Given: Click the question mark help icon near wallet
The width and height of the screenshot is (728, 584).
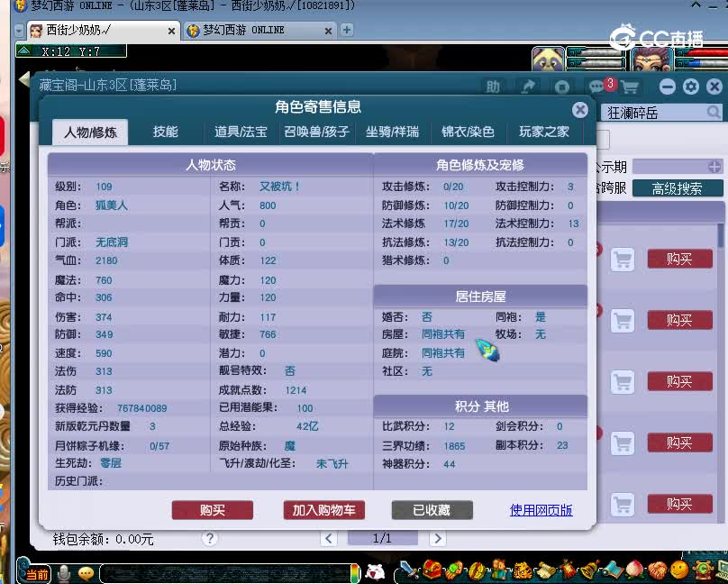Looking at the screenshot, I should tap(209, 539).
